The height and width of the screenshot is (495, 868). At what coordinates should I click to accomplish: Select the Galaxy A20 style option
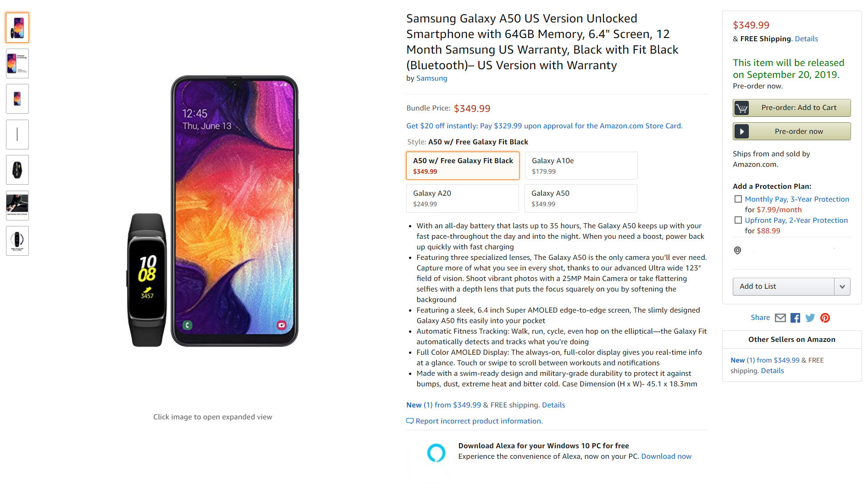[462, 198]
